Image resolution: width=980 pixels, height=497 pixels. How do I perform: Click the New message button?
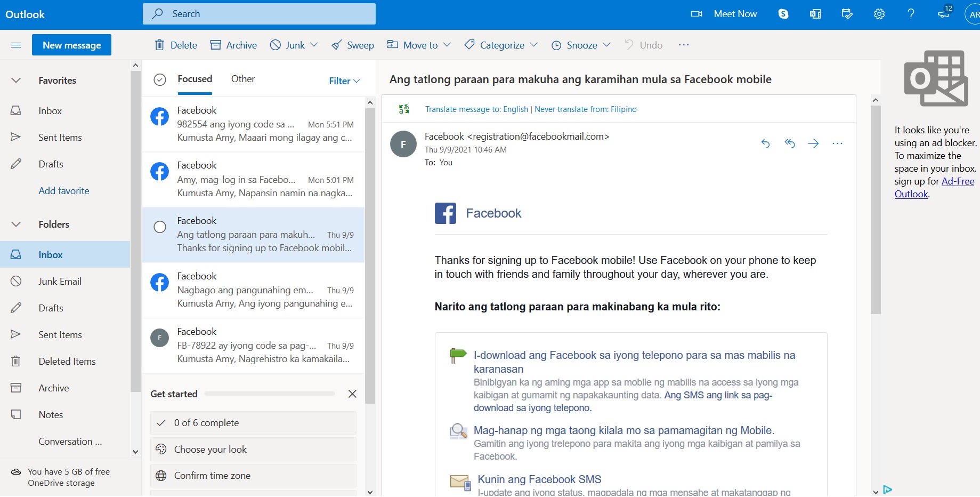coord(71,45)
